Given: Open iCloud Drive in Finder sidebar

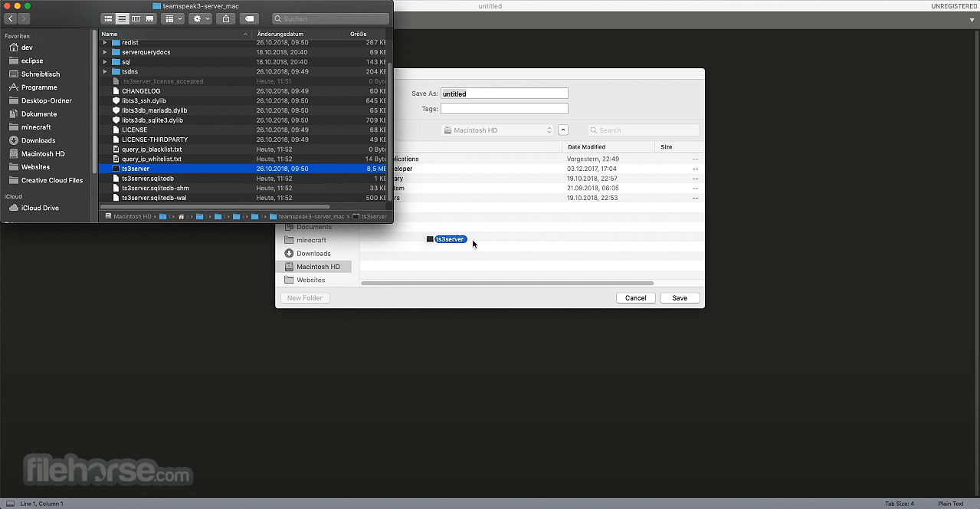Looking at the screenshot, I should pyautogui.click(x=40, y=208).
